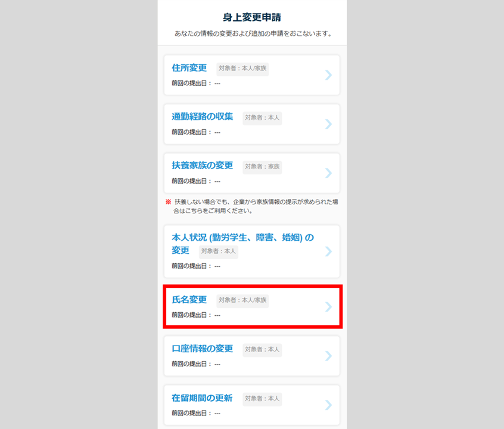
Task: Open 本人状況 (勤労学生、障害、婚姻) の変更 link
Action: [242, 244]
